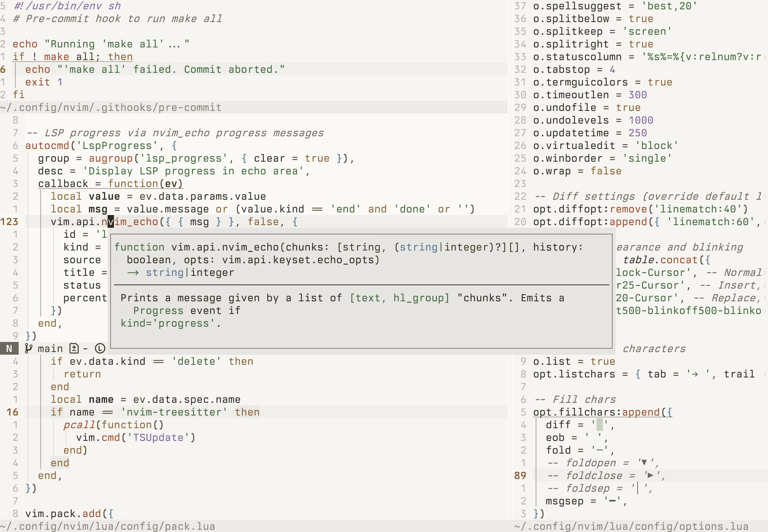Screen dimensions: 768x532
Task: Click the foldclose right-triangle glyph
Action: pyautogui.click(x=650, y=475)
